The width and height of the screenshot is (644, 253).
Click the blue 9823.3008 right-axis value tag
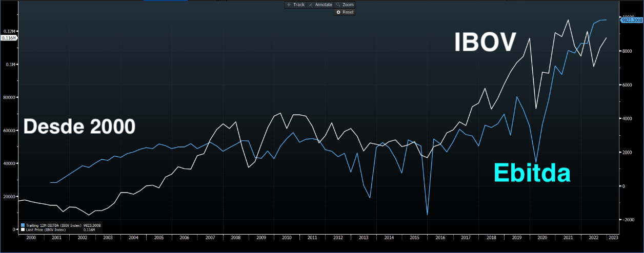[x=632, y=20]
